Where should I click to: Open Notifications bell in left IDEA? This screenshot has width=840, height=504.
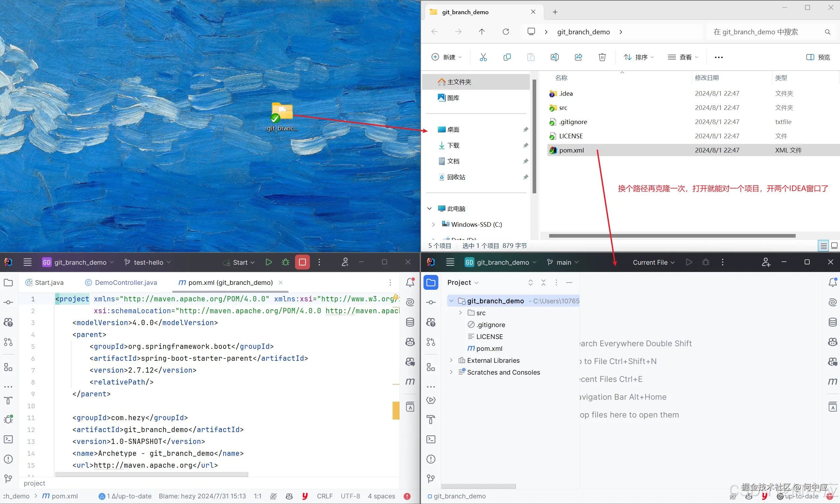[410, 282]
